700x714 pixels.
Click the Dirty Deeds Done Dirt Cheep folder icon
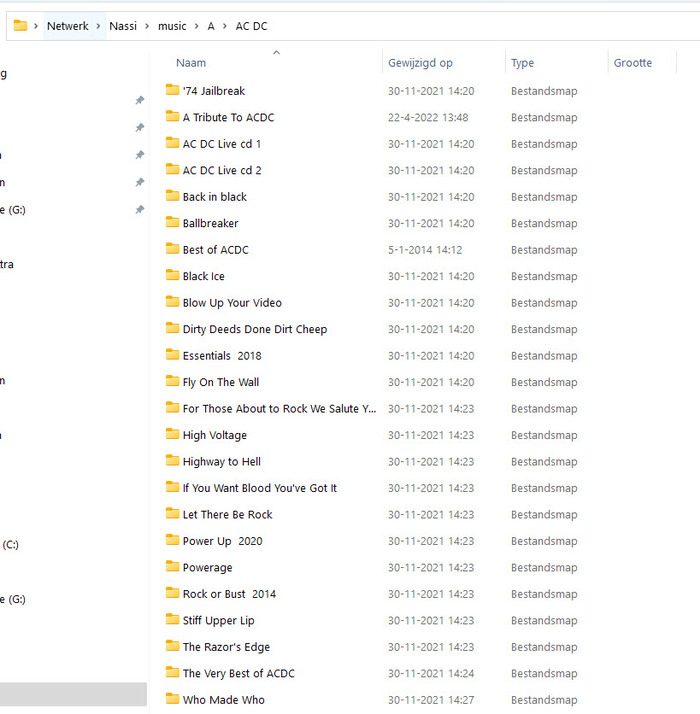[x=172, y=328]
